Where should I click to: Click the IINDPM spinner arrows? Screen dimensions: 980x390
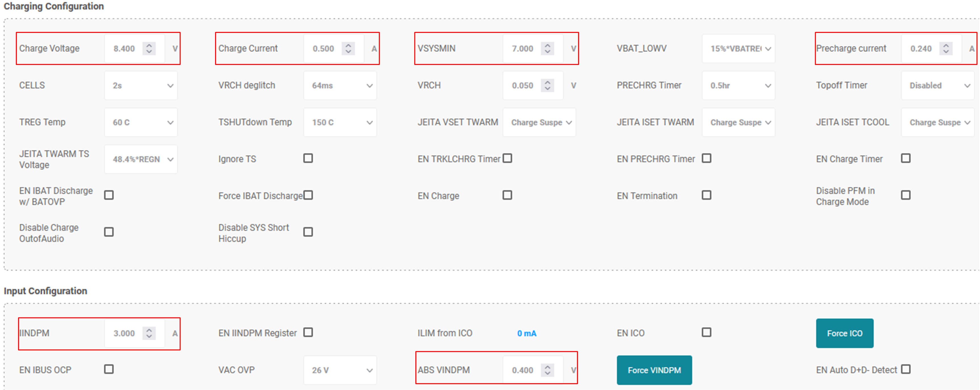click(149, 333)
